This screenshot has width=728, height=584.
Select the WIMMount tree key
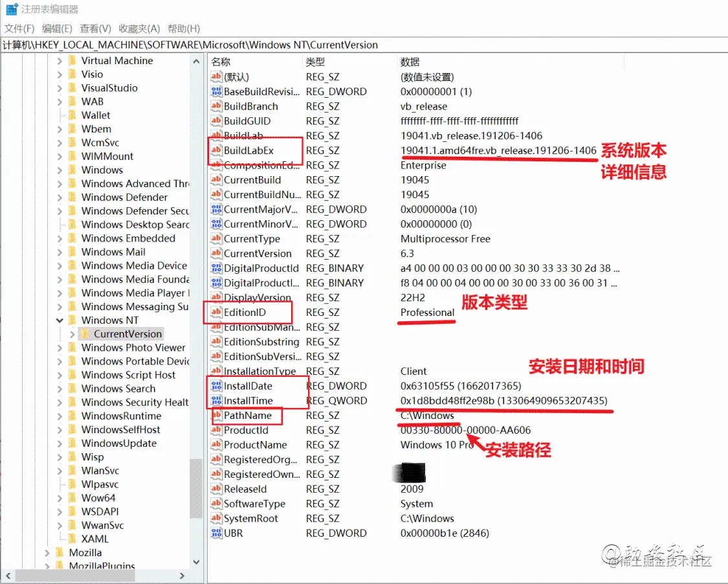107,156
